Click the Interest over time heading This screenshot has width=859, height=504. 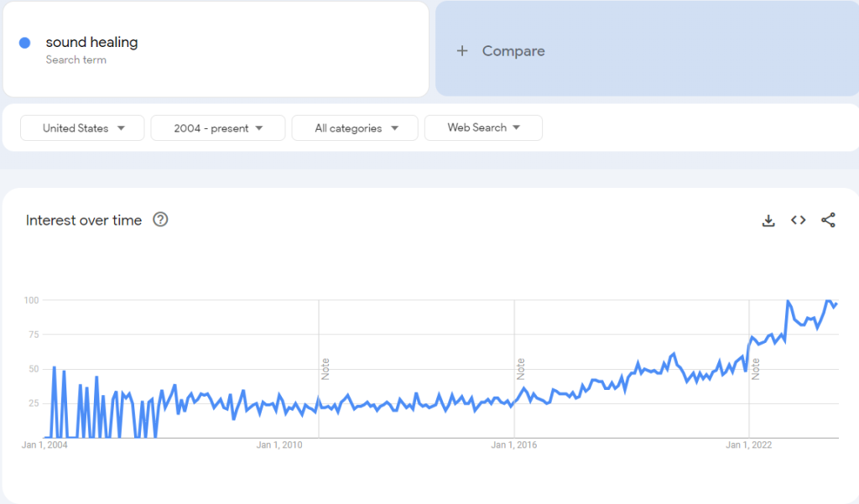pyautogui.click(x=84, y=221)
